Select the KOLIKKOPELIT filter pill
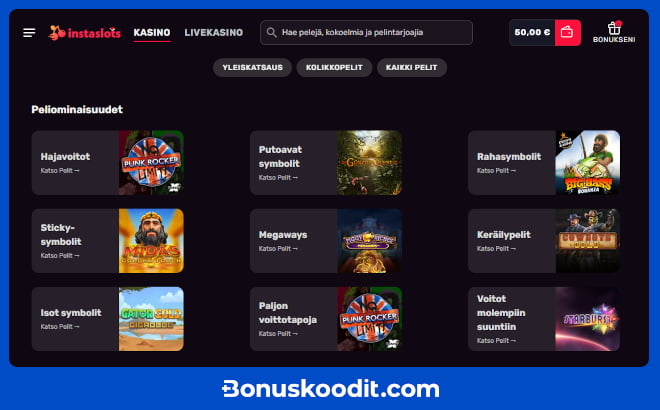Screen dimensions: 660x410 click(x=334, y=67)
